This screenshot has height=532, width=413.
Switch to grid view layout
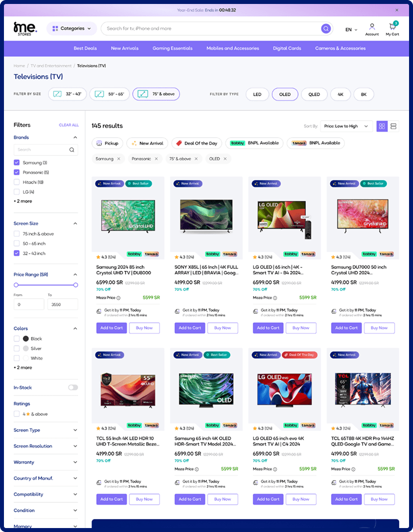[381, 127]
